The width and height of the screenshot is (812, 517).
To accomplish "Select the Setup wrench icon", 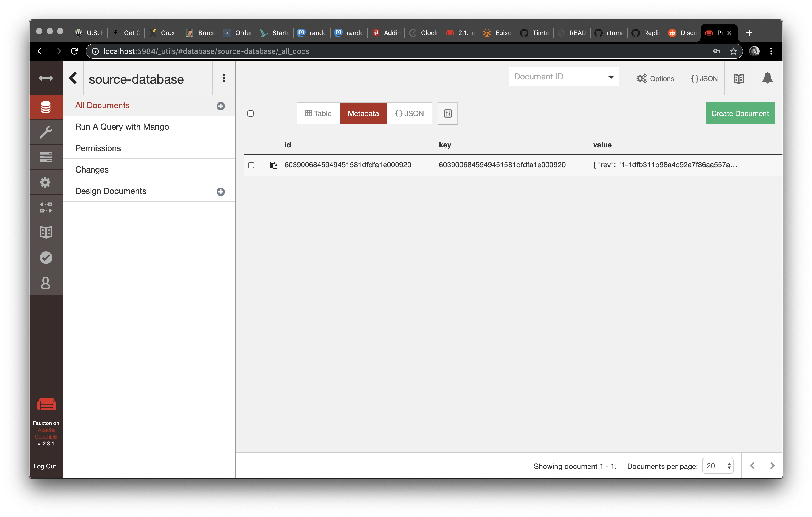I will (46, 132).
